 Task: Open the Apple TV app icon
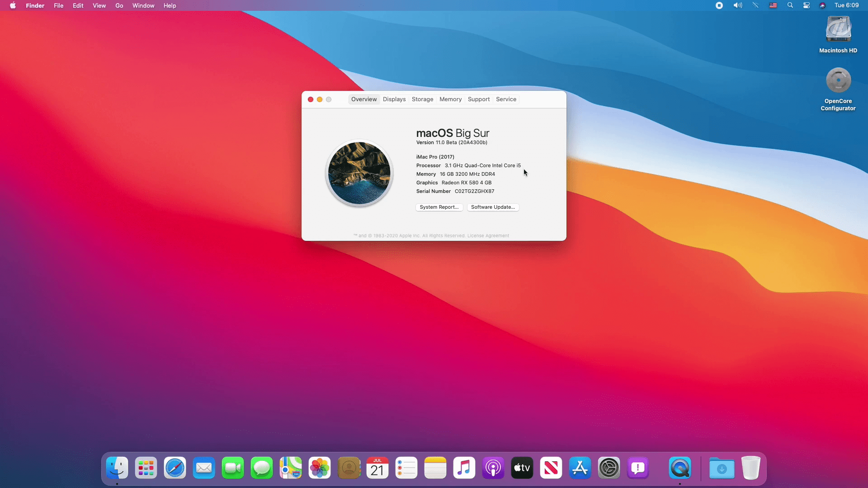point(522,468)
